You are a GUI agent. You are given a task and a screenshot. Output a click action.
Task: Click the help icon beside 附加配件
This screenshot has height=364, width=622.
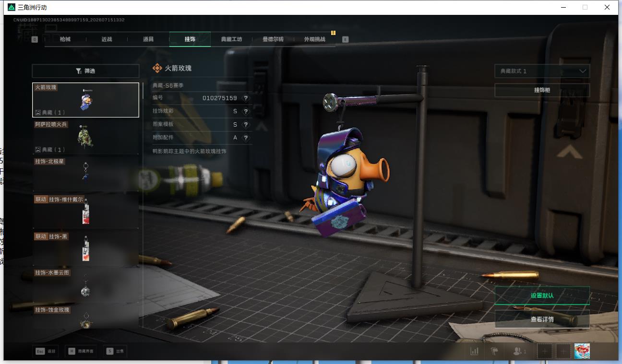246,138
